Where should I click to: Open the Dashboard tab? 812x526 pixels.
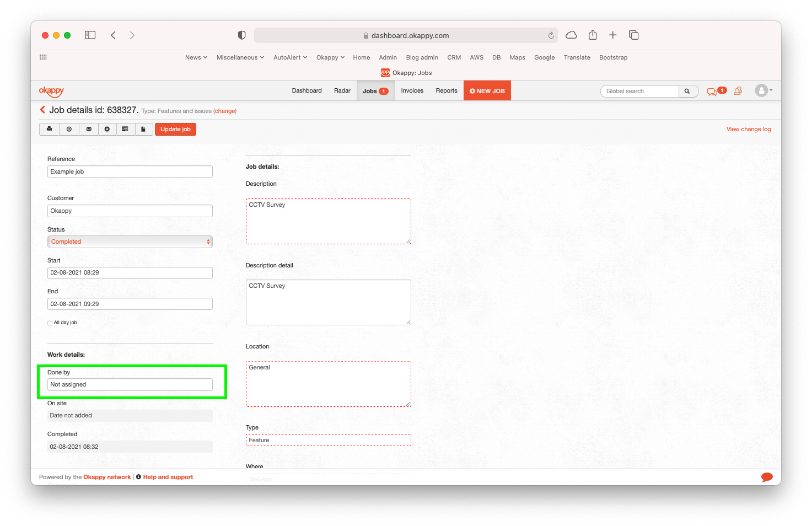[307, 90]
